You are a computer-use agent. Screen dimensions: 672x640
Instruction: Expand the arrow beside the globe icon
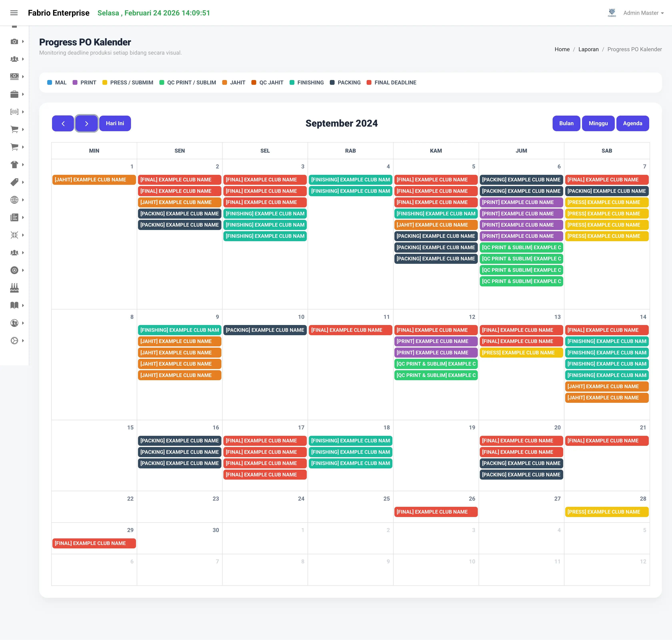[23, 200]
